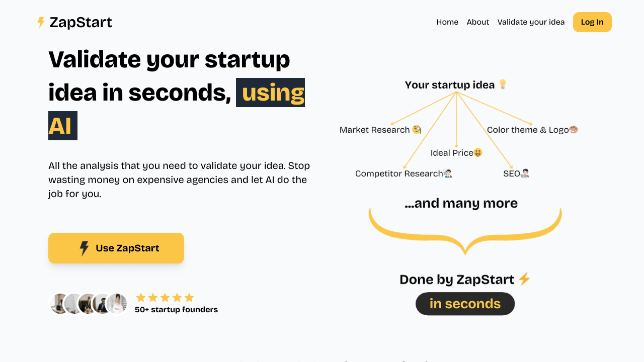Click the highlighted using AI headline text
The image size is (644, 362).
coord(270,93)
